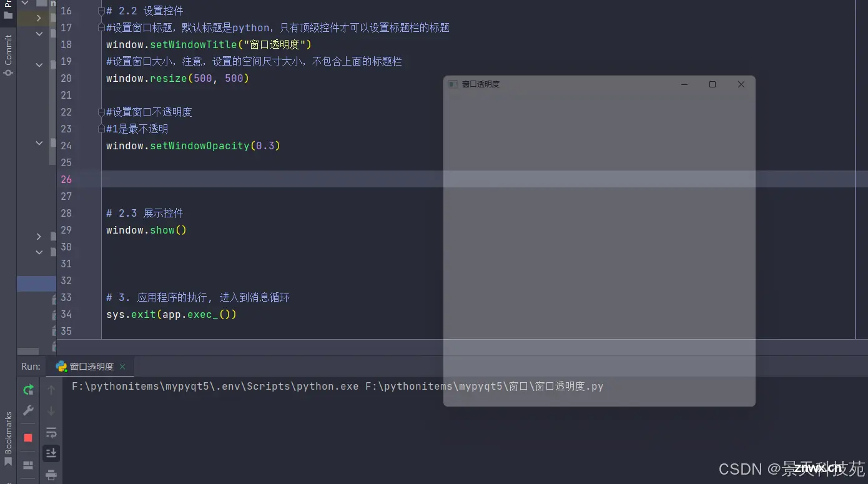Screen dimensions: 868x484
Task: Print the console output with printer icon
Action: (x=51, y=475)
